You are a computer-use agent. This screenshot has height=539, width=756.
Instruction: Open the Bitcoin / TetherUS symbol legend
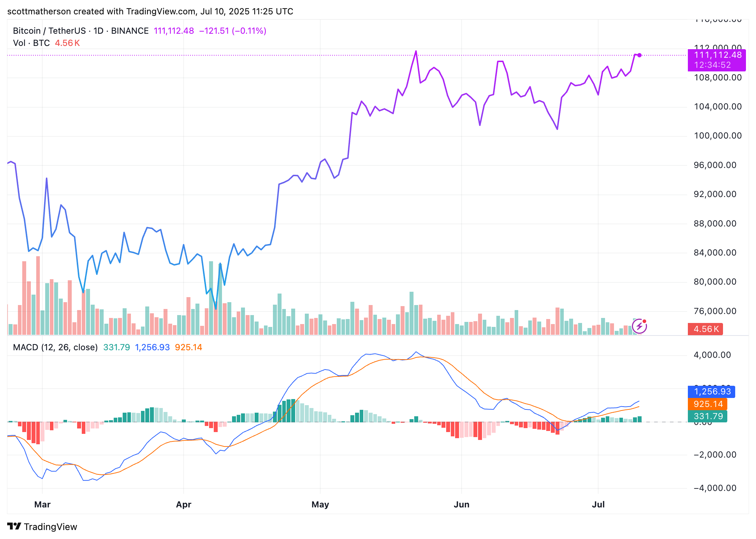click(x=81, y=31)
